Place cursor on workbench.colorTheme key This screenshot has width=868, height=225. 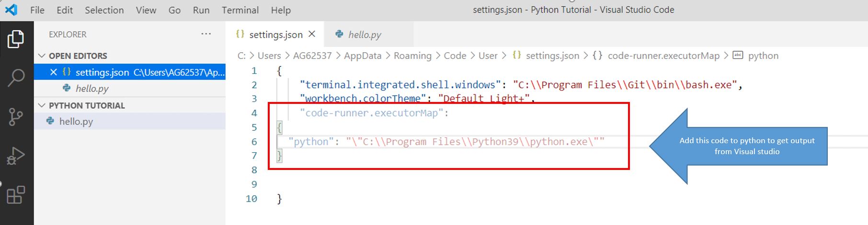click(363, 99)
